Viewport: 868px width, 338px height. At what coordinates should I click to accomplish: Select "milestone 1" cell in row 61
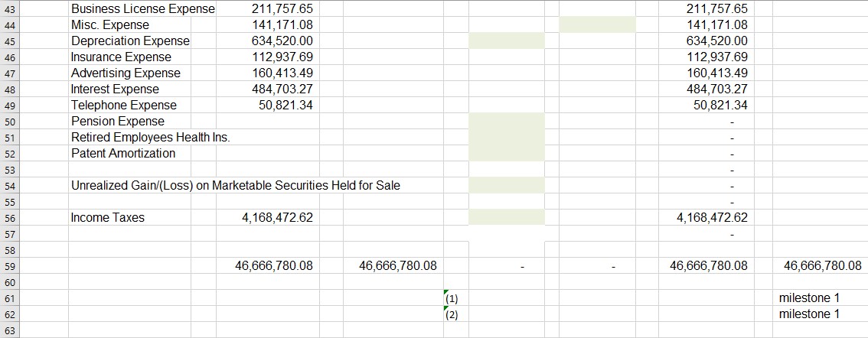click(820, 297)
